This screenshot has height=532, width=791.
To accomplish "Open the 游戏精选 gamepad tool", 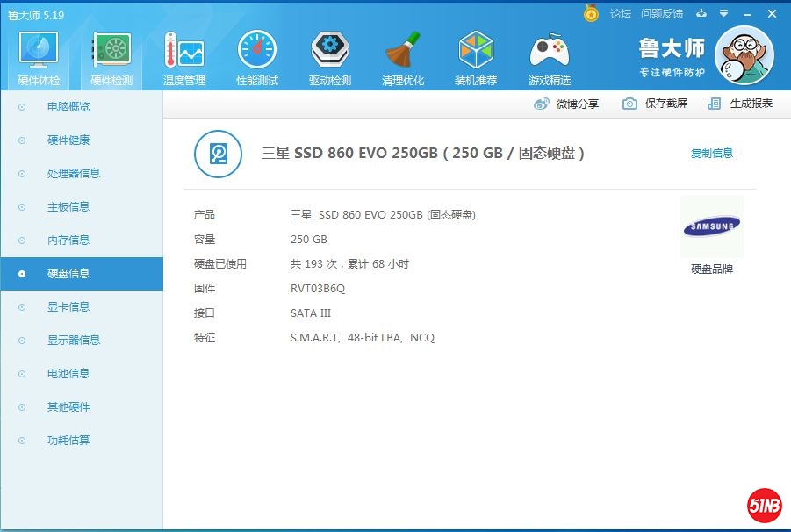I will 550,58.
